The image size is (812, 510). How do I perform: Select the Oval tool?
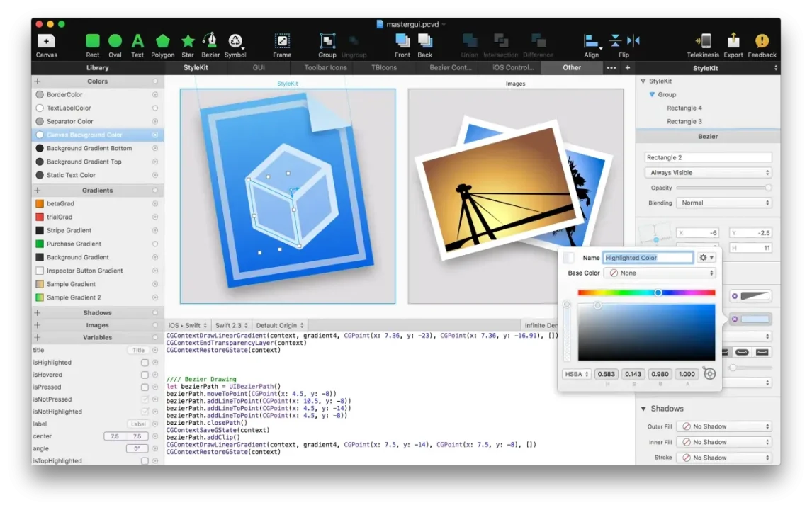[115, 45]
